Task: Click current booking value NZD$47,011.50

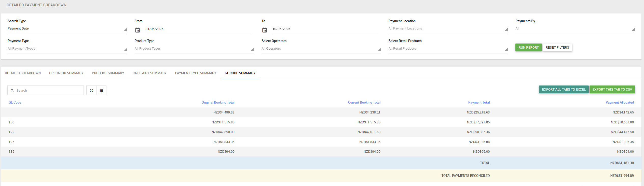Action: (x=369, y=132)
